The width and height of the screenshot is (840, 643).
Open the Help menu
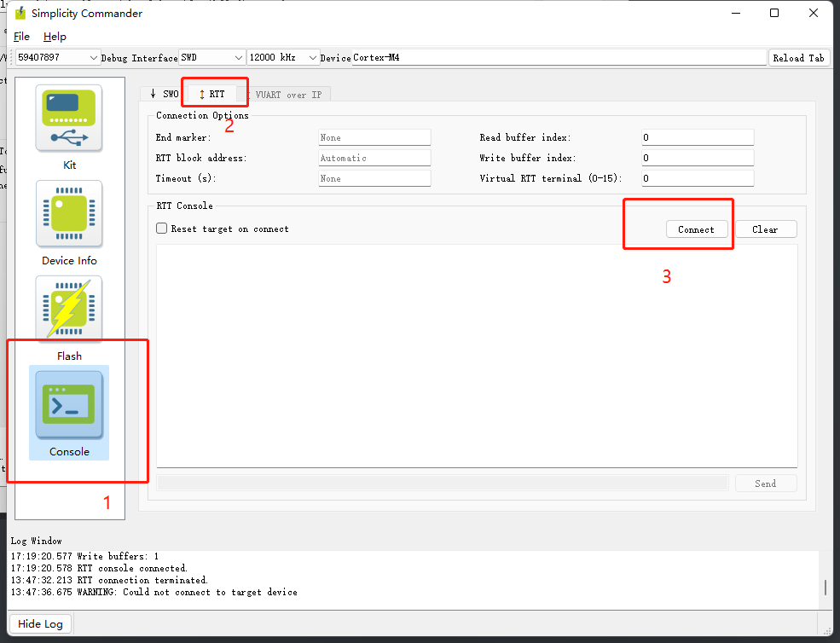[x=55, y=37]
